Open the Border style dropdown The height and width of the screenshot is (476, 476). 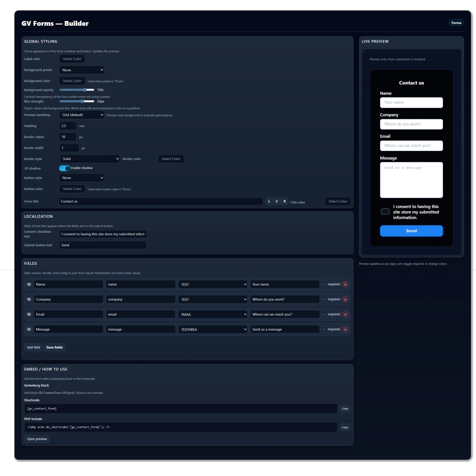click(x=89, y=159)
